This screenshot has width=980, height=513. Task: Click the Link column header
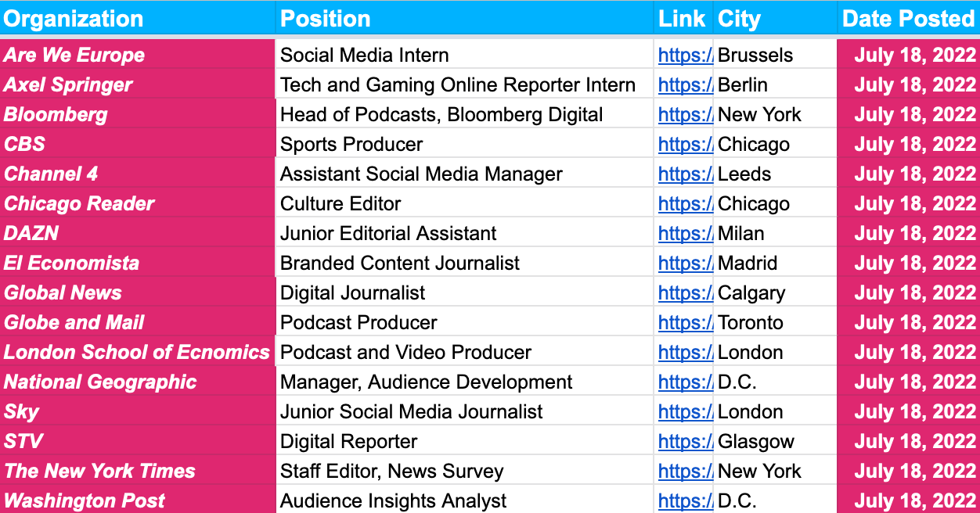click(x=683, y=18)
